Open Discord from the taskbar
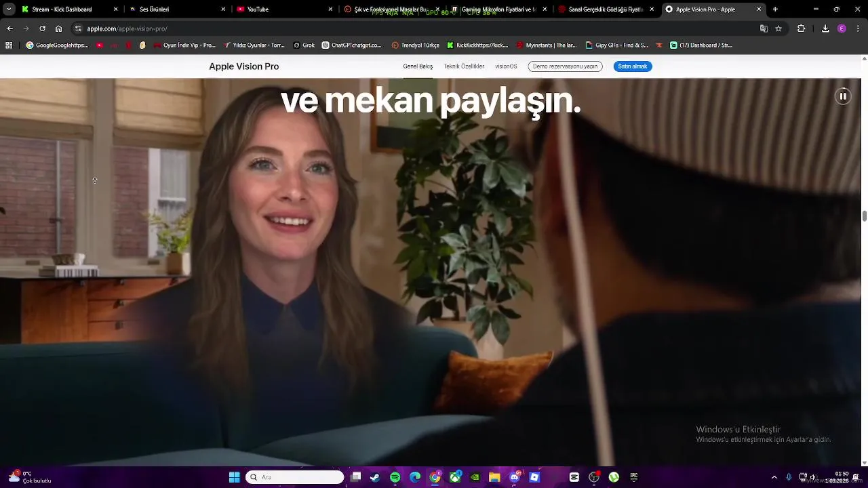The image size is (868, 488). click(515, 477)
